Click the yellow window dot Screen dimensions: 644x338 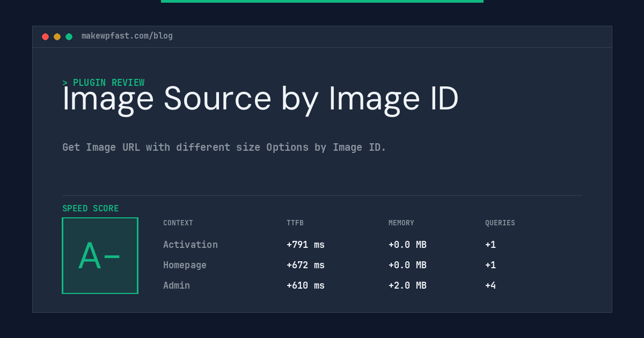coord(57,36)
